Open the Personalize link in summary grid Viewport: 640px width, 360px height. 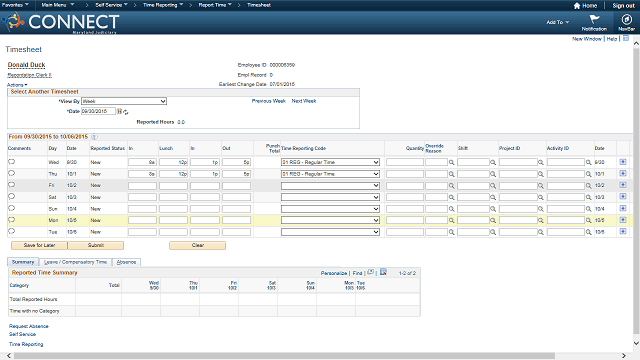[x=334, y=273]
